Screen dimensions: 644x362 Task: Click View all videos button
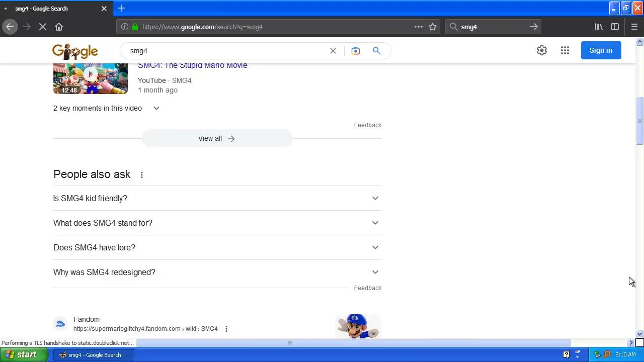click(x=217, y=138)
